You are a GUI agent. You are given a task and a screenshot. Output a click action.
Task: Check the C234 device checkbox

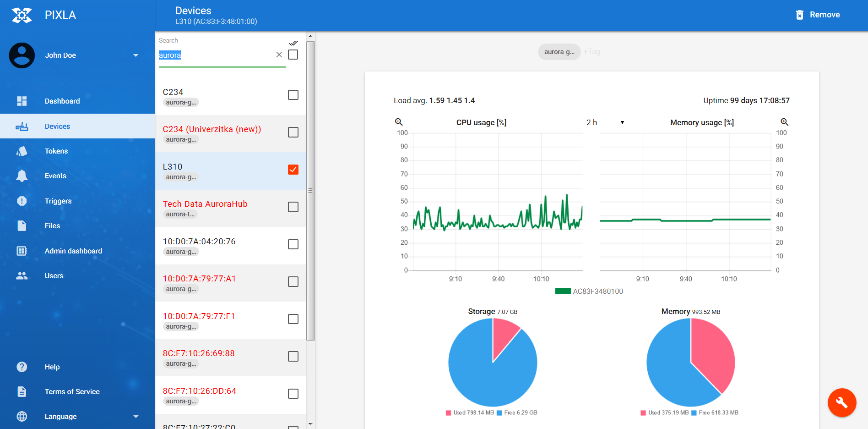[293, 95]
